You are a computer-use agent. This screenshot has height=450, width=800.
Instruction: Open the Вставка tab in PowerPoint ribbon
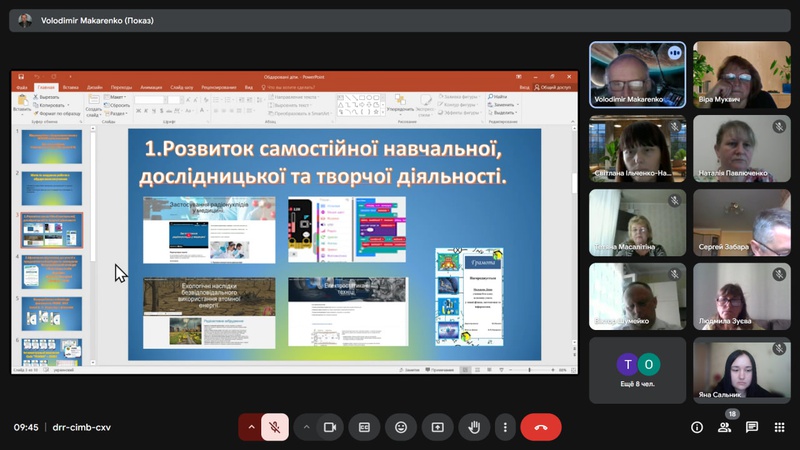71,87
